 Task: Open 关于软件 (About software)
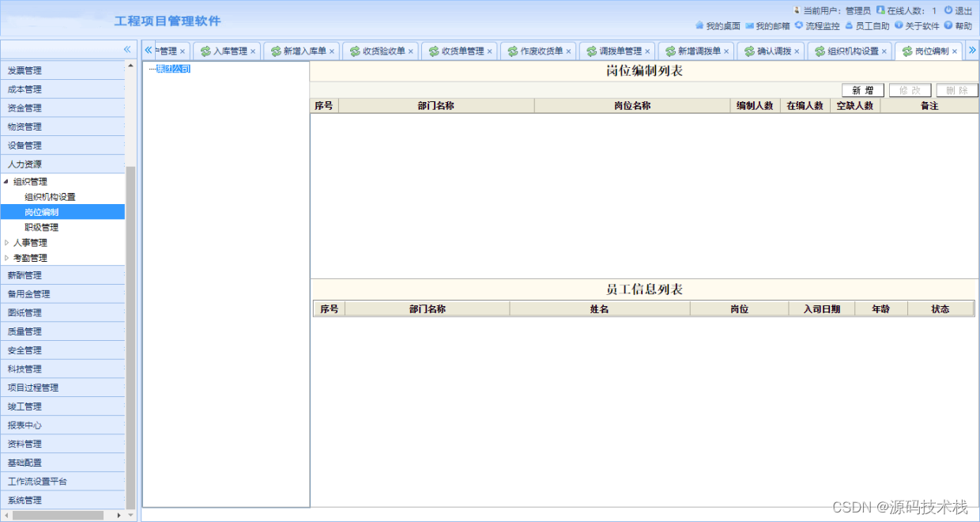[922, 26]
